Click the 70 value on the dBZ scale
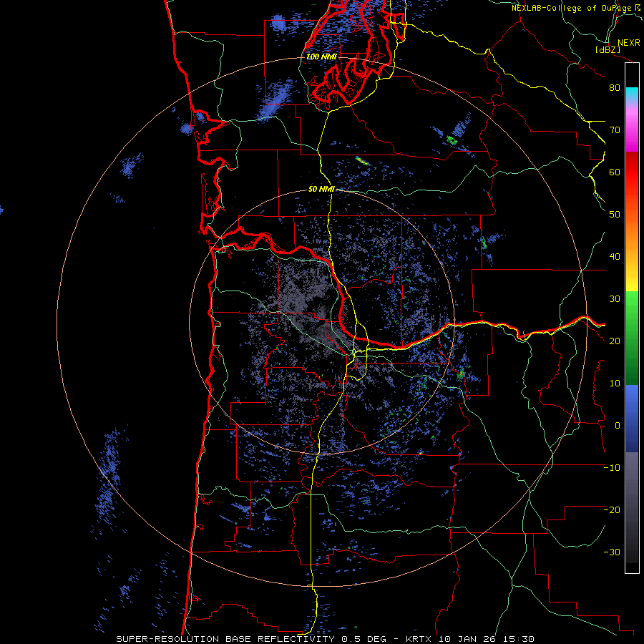This screenshot has width=644, height=644. pyautogui.click(x=615, y=130)
